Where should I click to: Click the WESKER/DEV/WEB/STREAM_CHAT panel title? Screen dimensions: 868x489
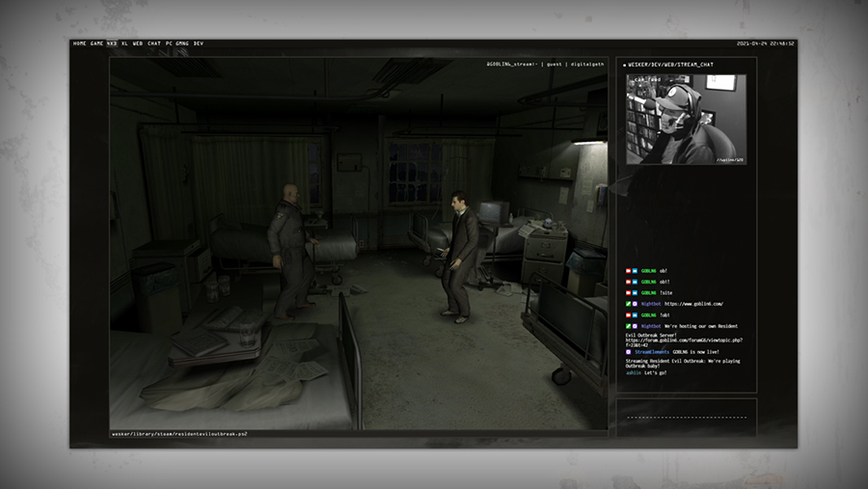click(x=670, y=65)
